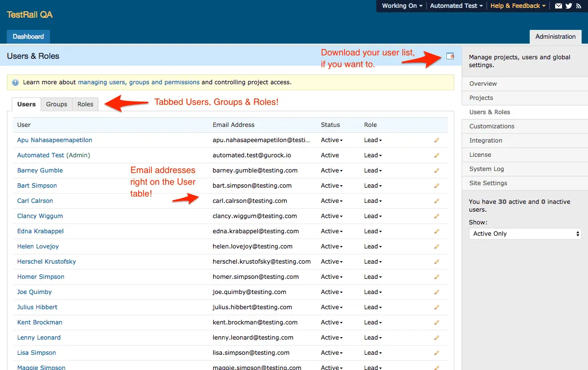Open Status dropdown for Barney Gumble
The height and width of the screenshot is (370, 588).
pyautogui.click(x=332, y=171)
